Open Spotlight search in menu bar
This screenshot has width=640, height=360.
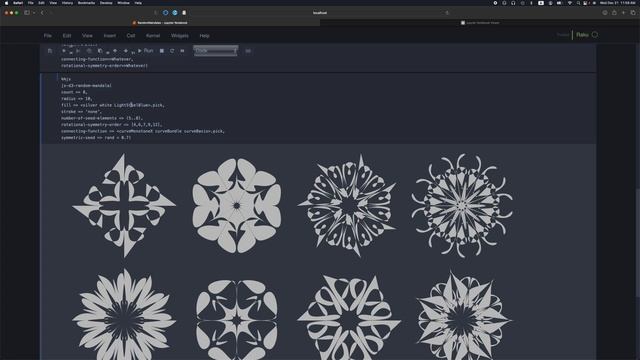[578, 3]
